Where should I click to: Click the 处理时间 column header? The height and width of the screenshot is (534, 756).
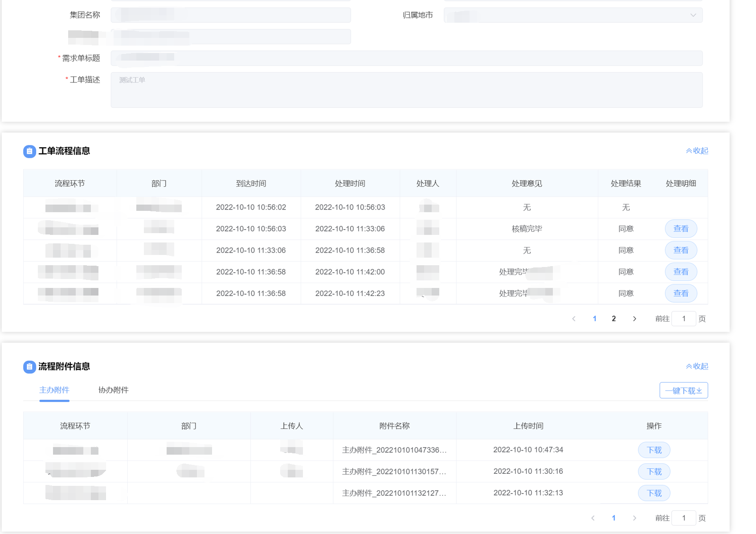click(350, 184)
